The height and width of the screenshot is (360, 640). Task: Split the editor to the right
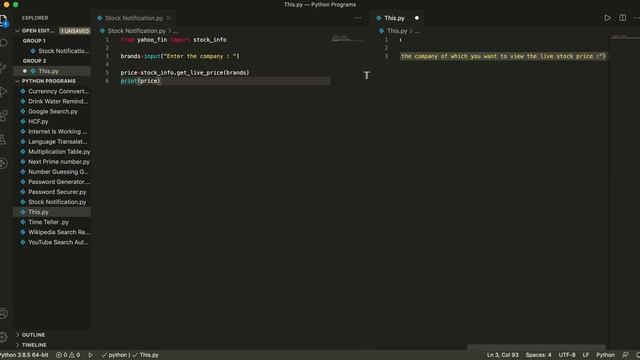point(622,18)
